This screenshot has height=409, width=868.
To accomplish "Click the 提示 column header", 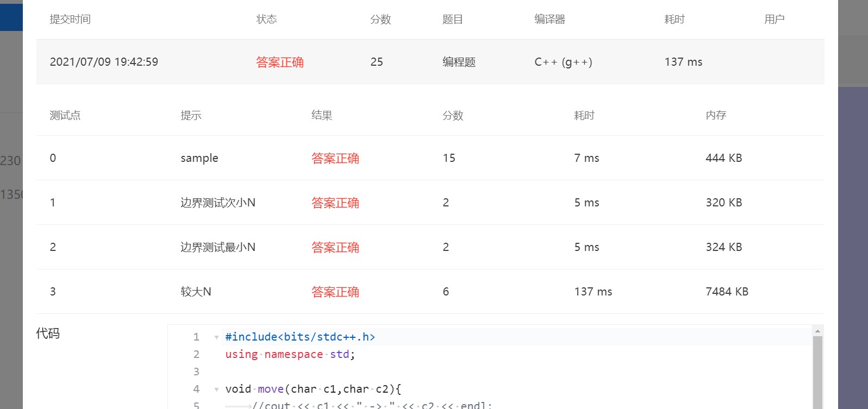I will coord(191,115).
